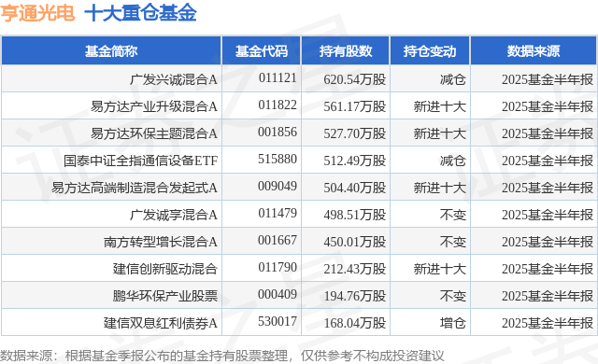Click the 亨通光电 title text

pyautogui.click(x=37, y=13)
